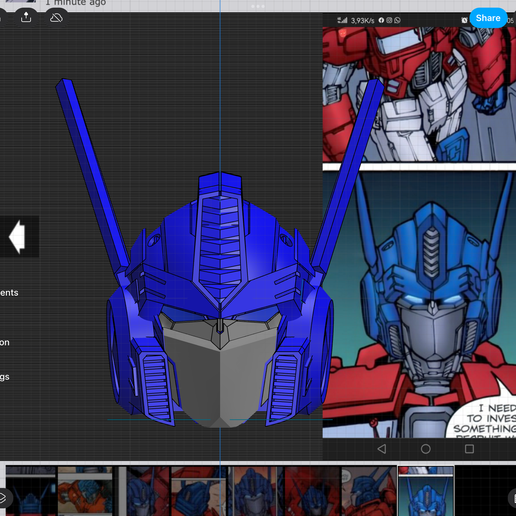Open the layers icon at bottom left
This screenshot has width=516, height=516.
click(x=3, y=498)
